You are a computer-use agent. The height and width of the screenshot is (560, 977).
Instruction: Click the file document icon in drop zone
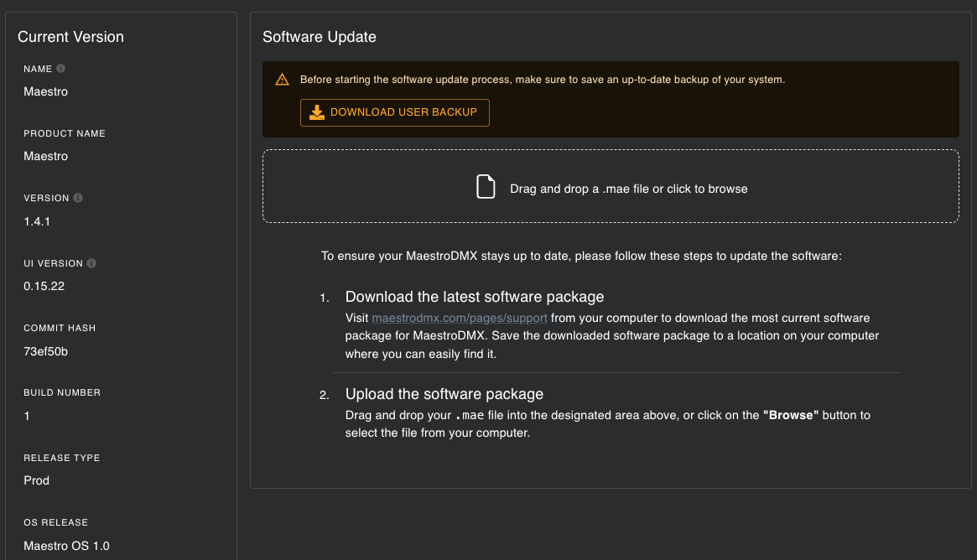486,186
